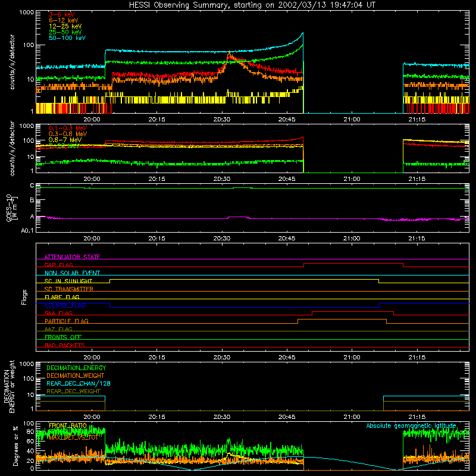476x476 pixels.
Task: Click the raised GAP_FLAG step segment
Action: point(353,264)
